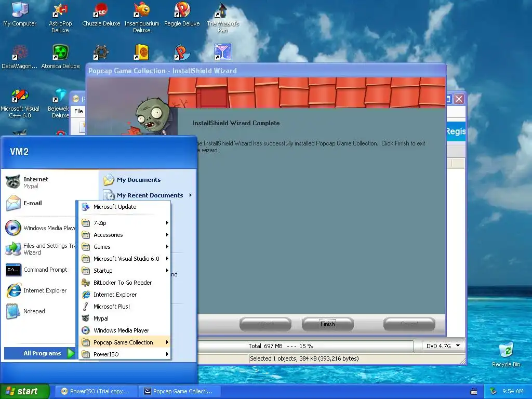Image resolution: width=532 pixels, height=399 pixels.
Task: Open Chuzzle Deluxe desktop shortcut
Action: tap(101, 14)
